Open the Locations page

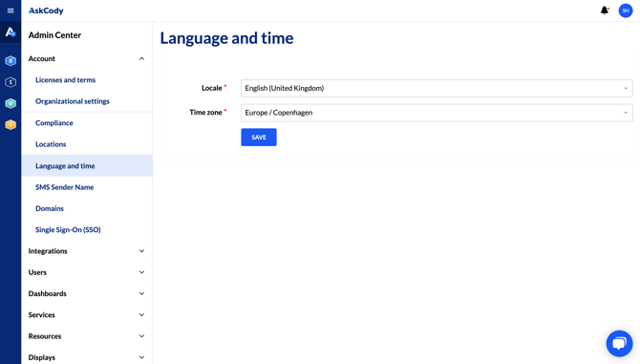click(51, 144)
